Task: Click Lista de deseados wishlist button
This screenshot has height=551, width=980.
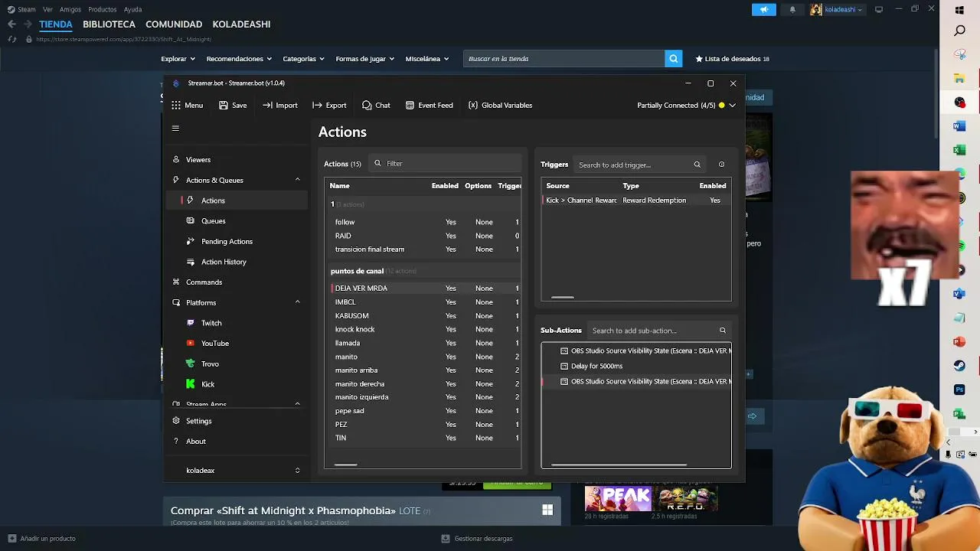Action: coord(732,59)
